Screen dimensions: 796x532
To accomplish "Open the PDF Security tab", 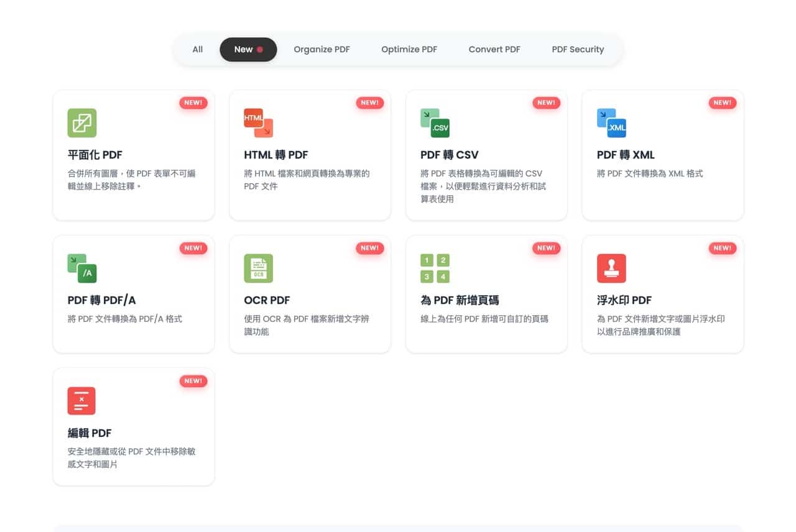I will (578, 49).
